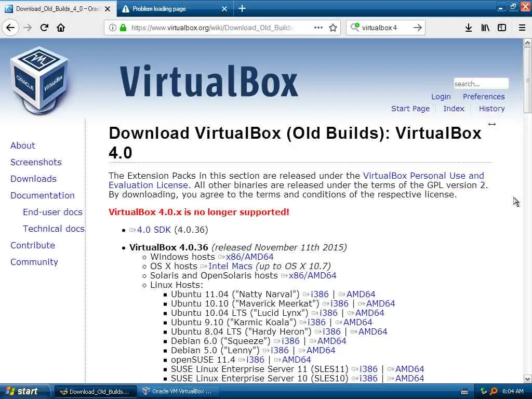This screenshot has height=399, width=532.
Task: Download Debian 5.0 Lenny i386
Action: [x=280, y=350]
